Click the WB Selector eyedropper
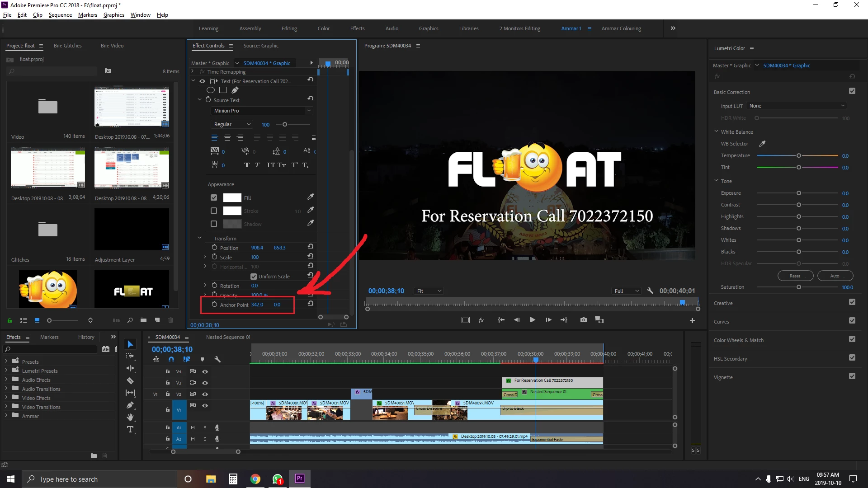Image resolution: width=868 pixels, height=488 pixels. pos(762,144)
